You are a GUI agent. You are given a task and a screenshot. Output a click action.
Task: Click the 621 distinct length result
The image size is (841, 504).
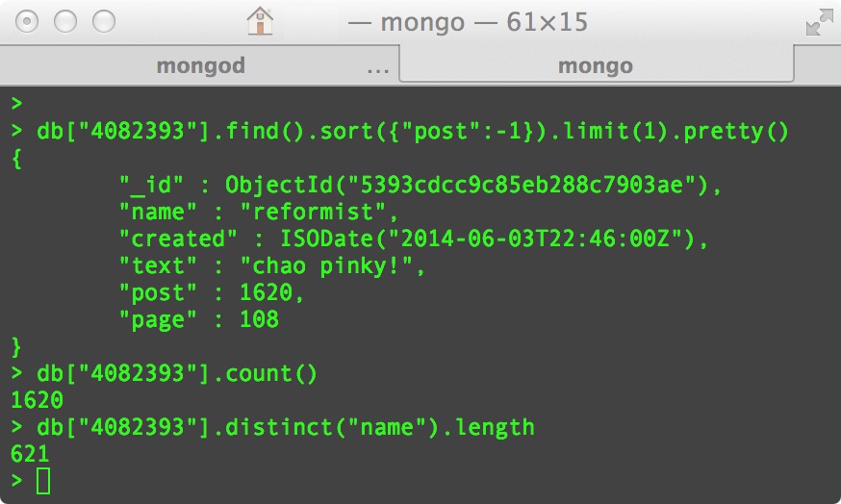pos(30,454)
